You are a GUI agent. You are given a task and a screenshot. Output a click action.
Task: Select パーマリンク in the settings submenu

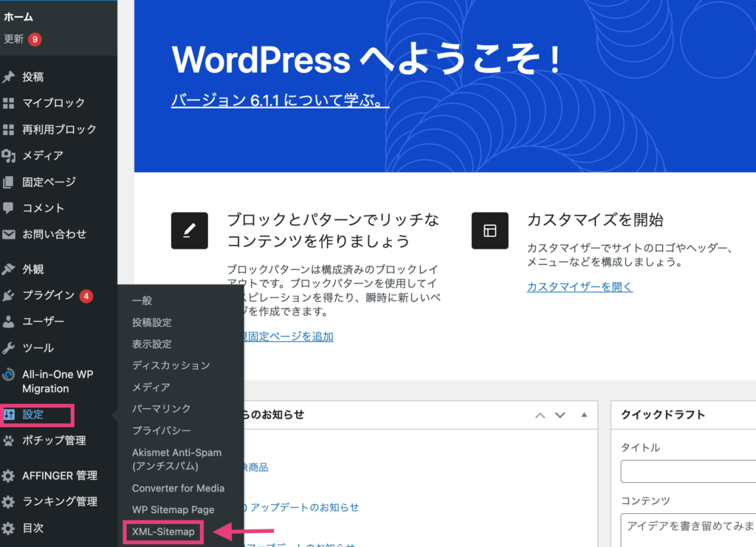[162, 409]
